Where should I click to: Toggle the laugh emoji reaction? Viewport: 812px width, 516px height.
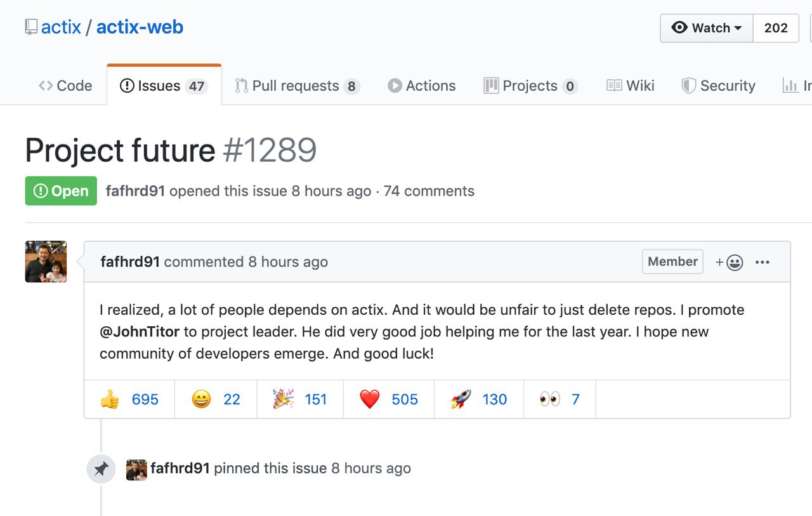click(216, 399)
